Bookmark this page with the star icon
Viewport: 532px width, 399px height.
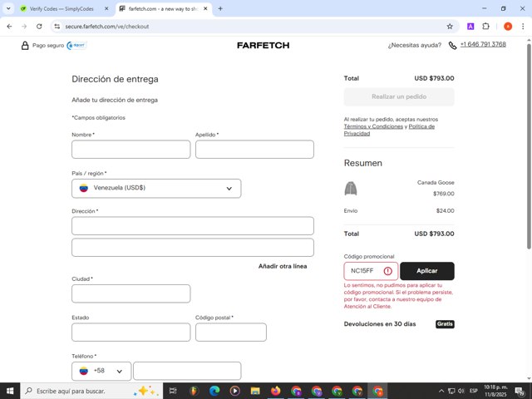pyautogui.click(x=450, y=27)
